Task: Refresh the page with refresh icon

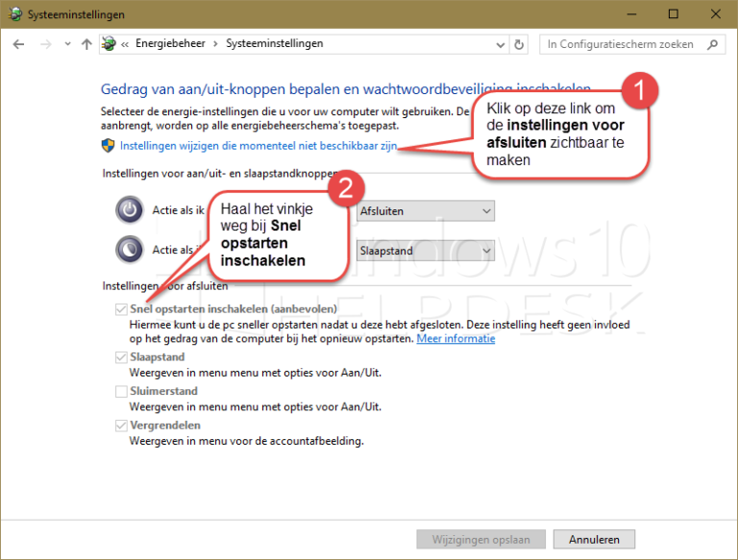Action: click(x=519, y=45)
